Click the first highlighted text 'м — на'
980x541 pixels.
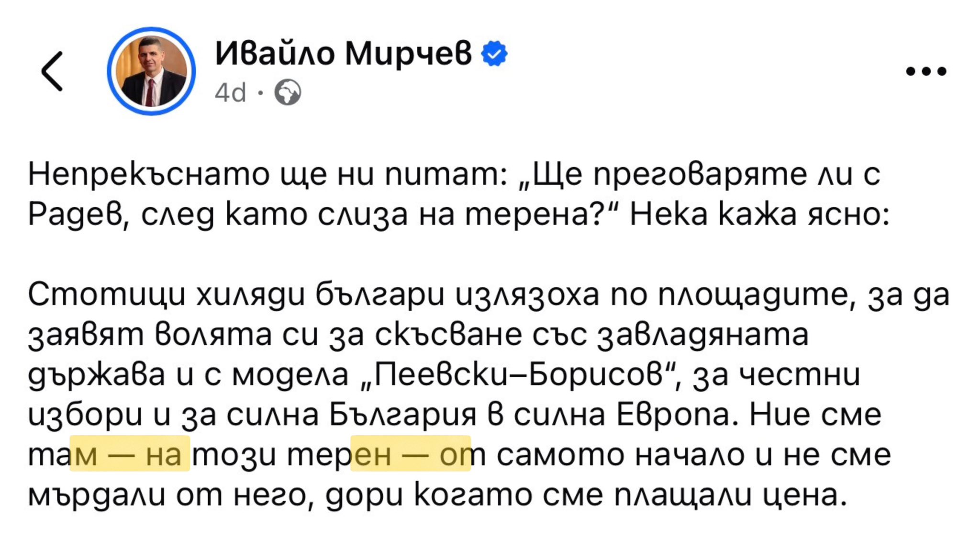130,454
